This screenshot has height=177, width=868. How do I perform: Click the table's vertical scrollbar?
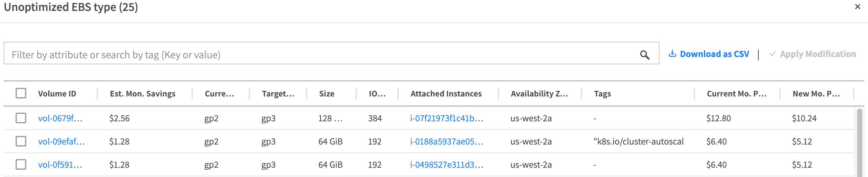tap(860, 141)
